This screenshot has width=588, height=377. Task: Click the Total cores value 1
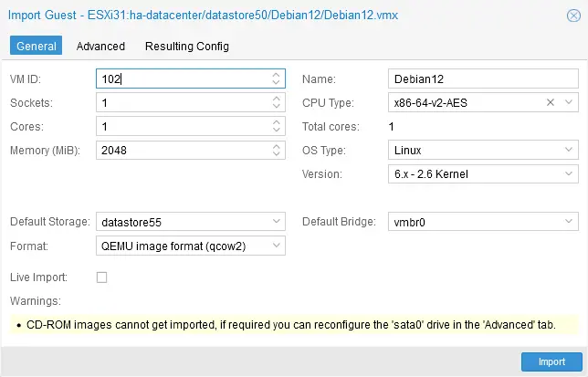click(391, 127)
